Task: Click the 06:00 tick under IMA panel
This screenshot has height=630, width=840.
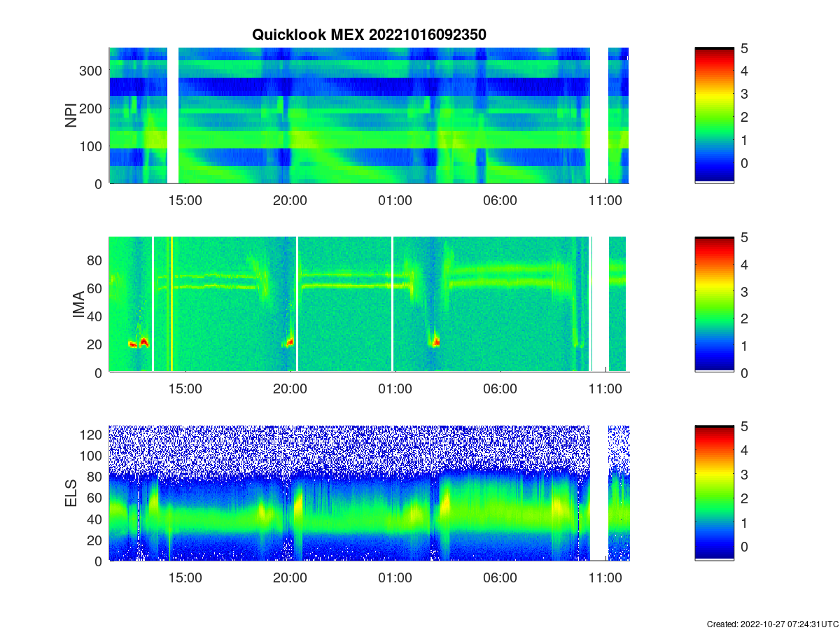Action: coord(500,389)
